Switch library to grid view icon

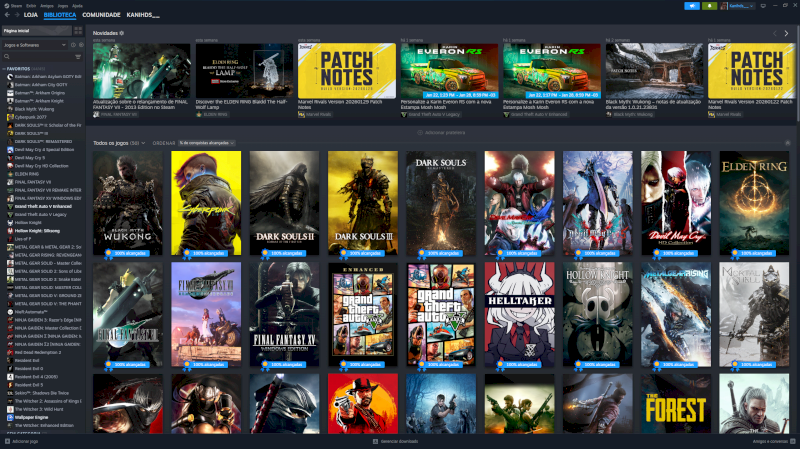pyautogui.click(x=78, y=31)
